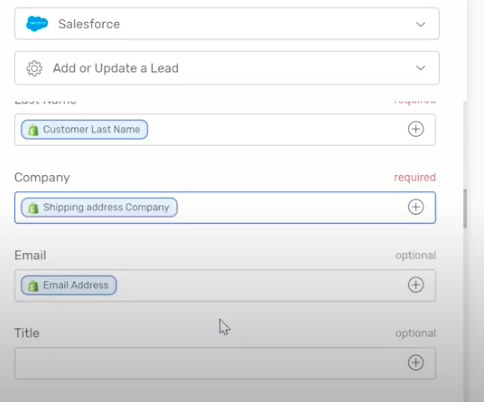The height and width of the screenshot is (402, 484).
Task: Select the Shipping address Company tag
Action: coord(99,207)
